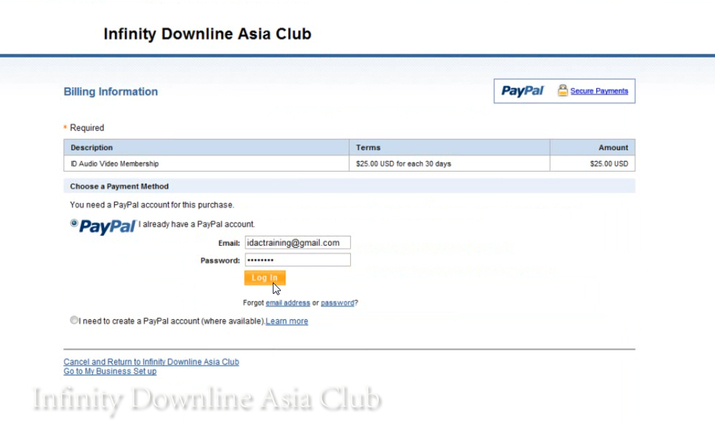This screenshot has width=715, height=424.
Task: Click the 'Choose a Payment Method' section header
Action: tap(349, 186)
